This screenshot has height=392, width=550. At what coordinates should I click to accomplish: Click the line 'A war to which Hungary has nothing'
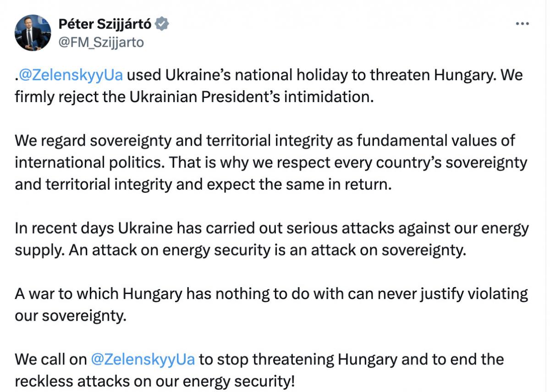click(271, 293)
